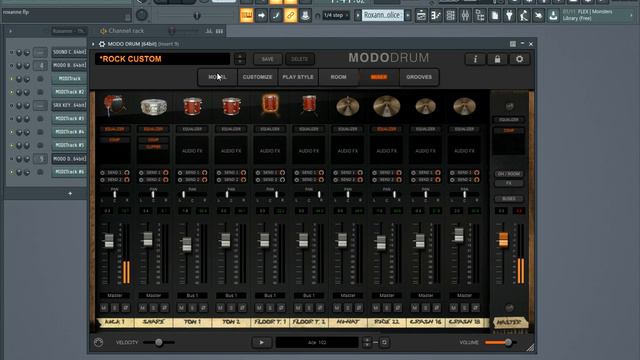Solo the Hi-Hat channel
Screen dimensions: 640x360
348,308
